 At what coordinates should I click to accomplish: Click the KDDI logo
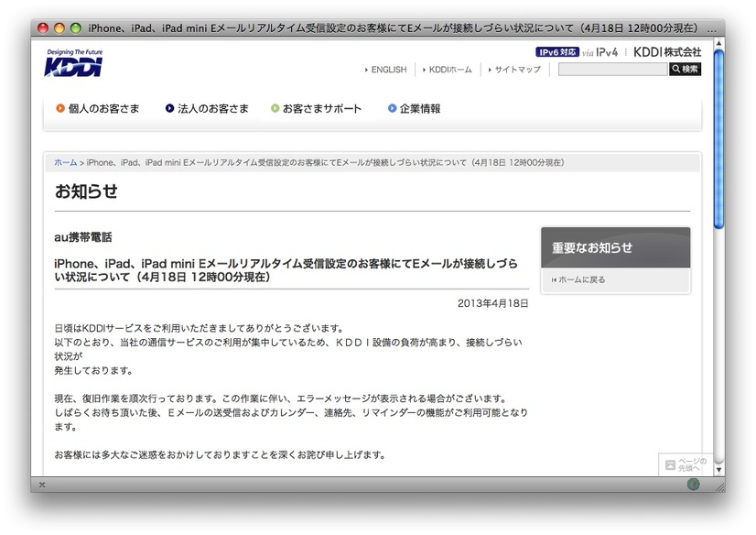(x=74, y=63)
